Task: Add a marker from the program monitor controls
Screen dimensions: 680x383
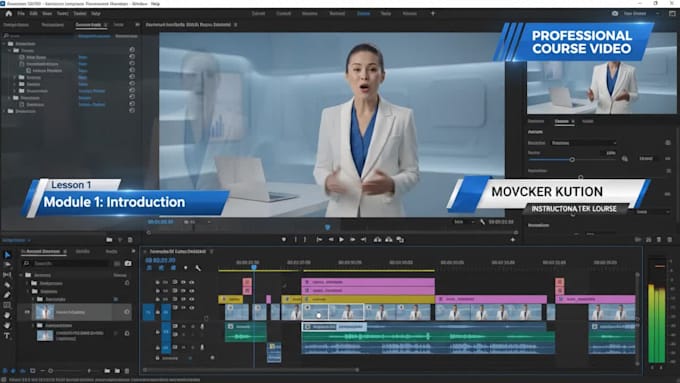Action: (x=284, y=239)
